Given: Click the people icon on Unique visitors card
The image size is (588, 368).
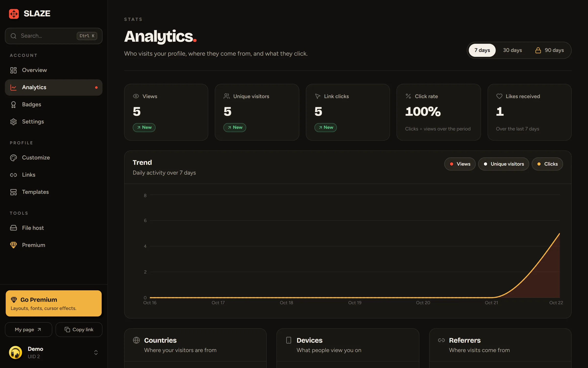Looking at the screenshot, I should pyautogui.click(x=227, y=96).
